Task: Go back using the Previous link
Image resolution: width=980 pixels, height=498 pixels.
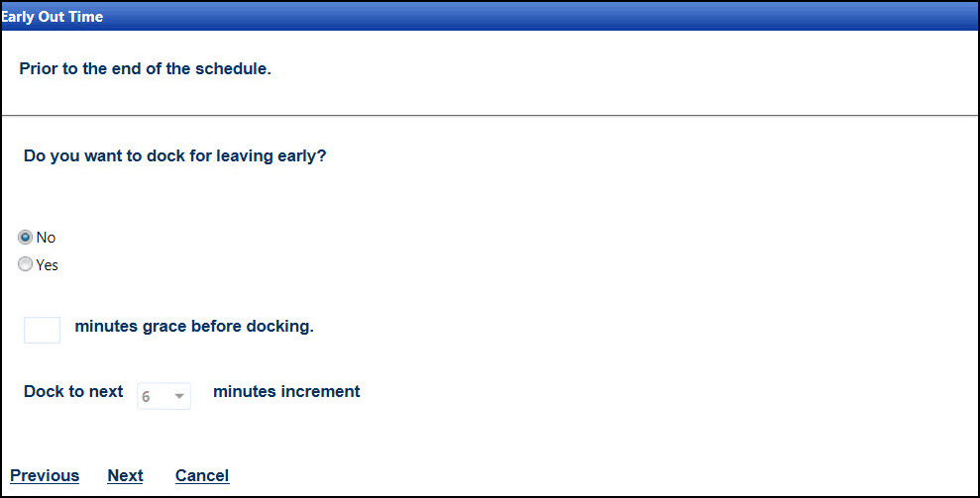Action: (45, 476)
